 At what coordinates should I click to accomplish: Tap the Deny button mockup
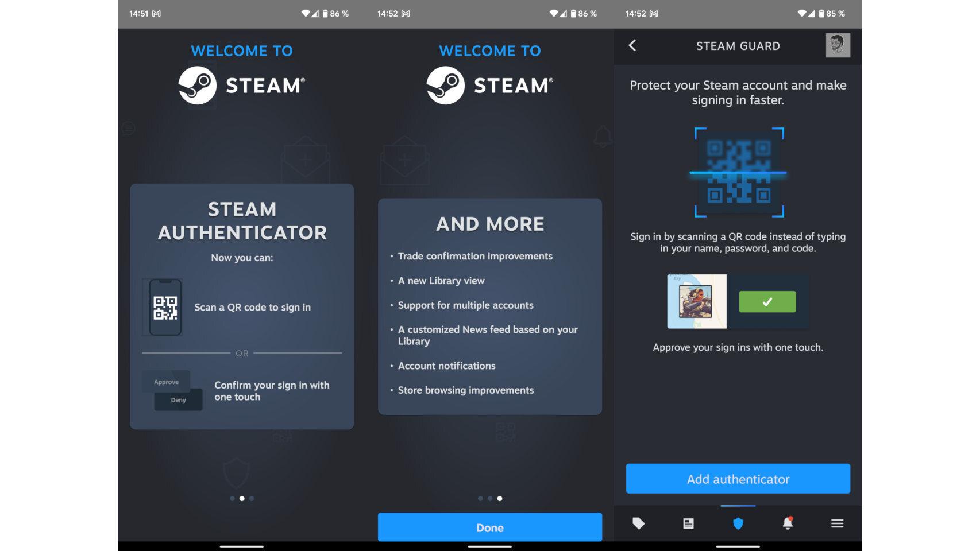[178, 400]
